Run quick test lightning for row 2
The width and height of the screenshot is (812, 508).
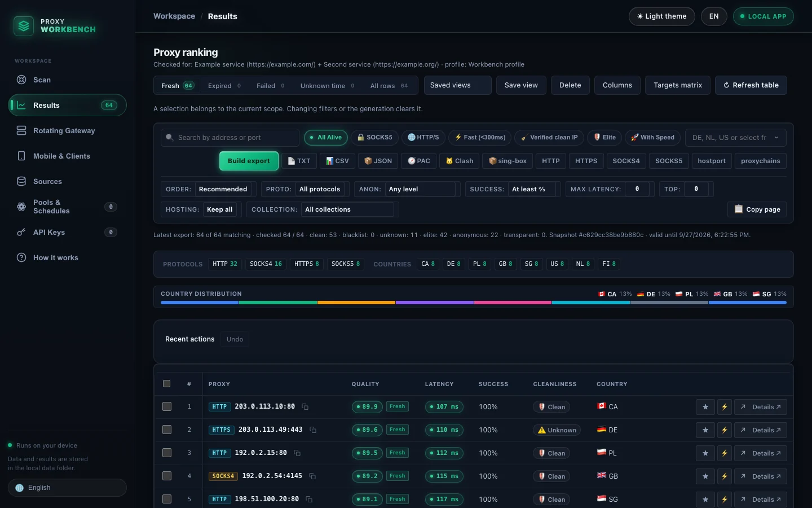coord(725,430)
